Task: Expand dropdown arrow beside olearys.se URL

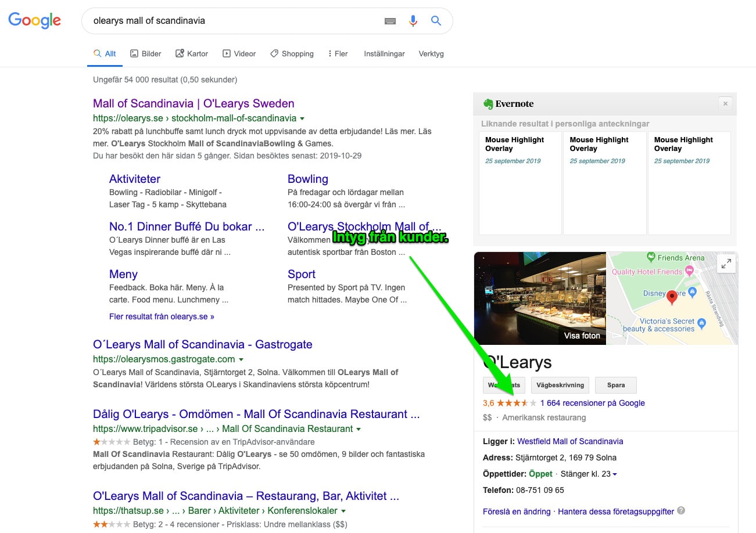Action: click(302, 118)
